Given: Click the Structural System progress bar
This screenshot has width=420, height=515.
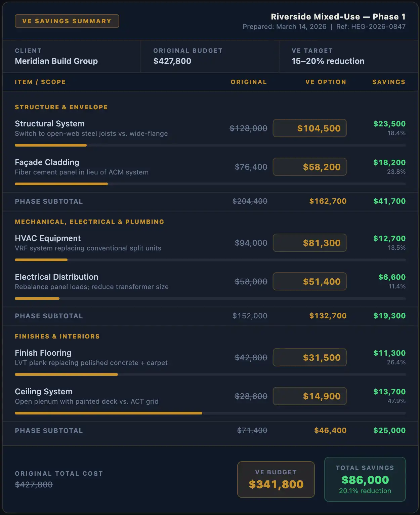Looking at the screenshot, I should [210, 145].
